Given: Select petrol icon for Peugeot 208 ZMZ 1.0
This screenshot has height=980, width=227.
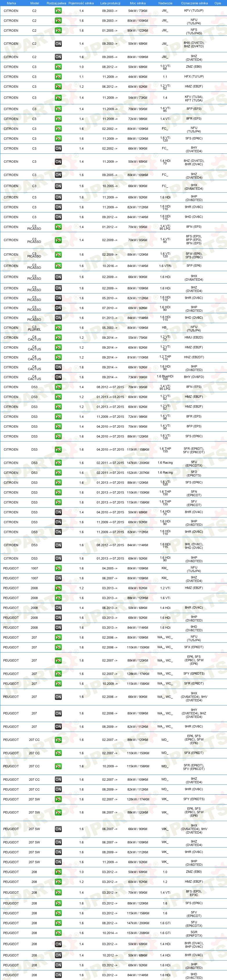Looking at the screenshot, I should click(x=58, y=872).
